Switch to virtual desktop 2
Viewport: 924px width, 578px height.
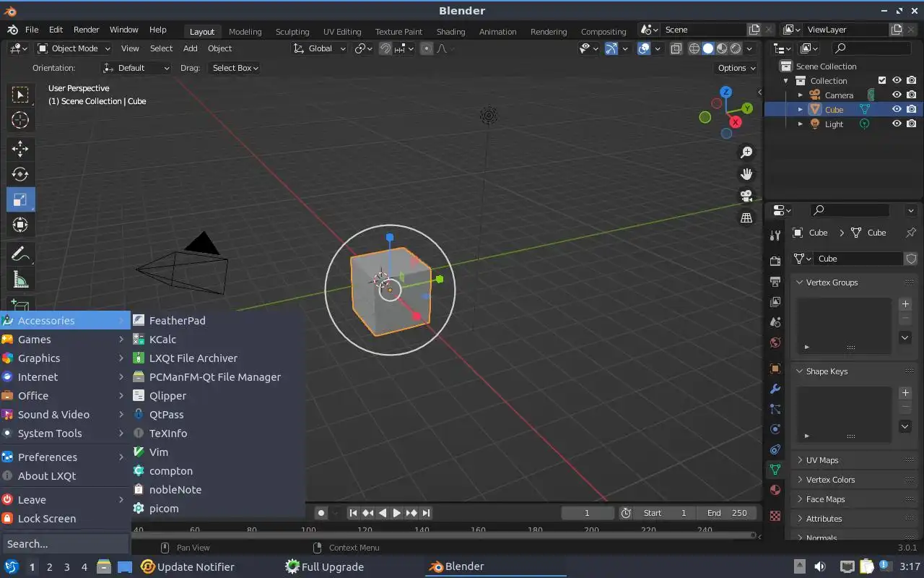(49, 567)
